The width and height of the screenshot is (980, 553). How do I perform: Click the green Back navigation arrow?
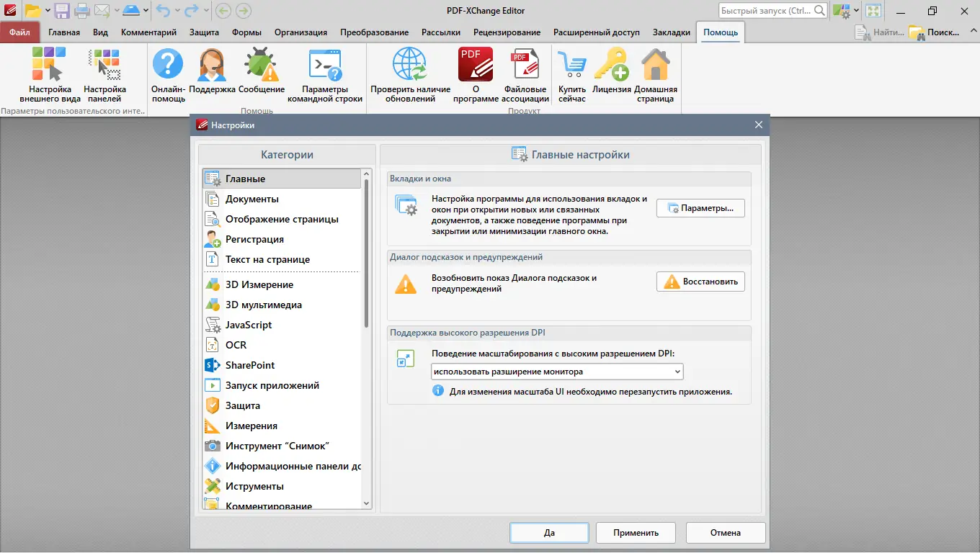[223, 11]
